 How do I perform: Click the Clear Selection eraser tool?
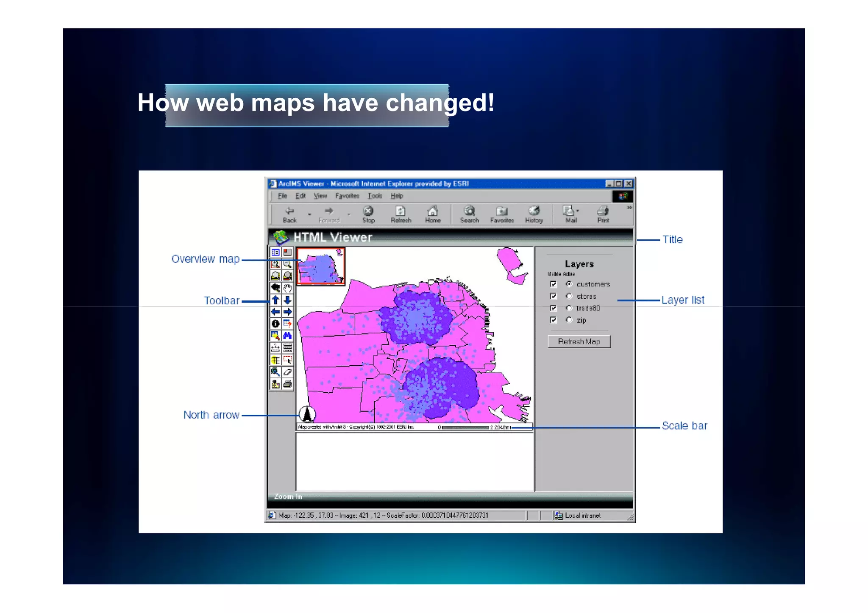click(287, 372)
